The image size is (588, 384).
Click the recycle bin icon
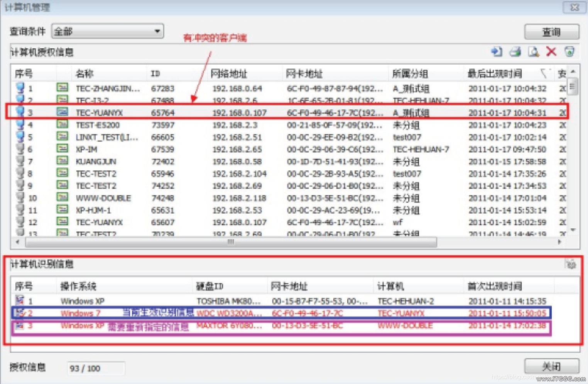point(569,51)
